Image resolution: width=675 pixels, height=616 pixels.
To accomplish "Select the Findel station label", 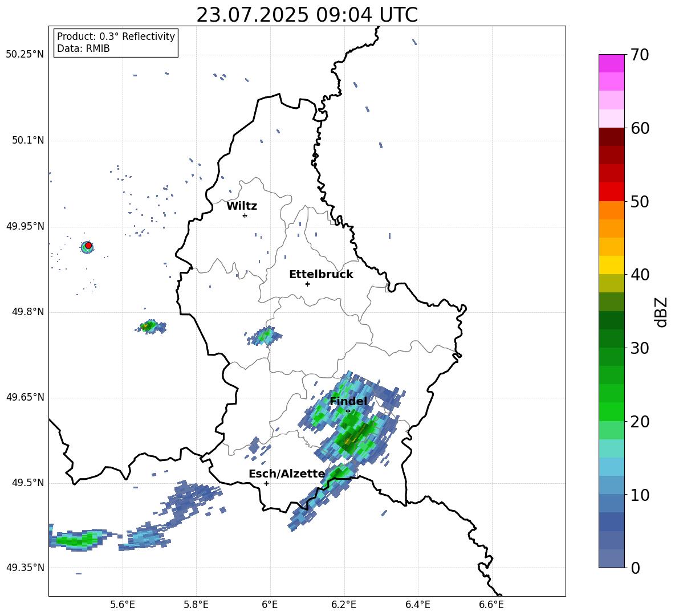I will click(348, 401).
